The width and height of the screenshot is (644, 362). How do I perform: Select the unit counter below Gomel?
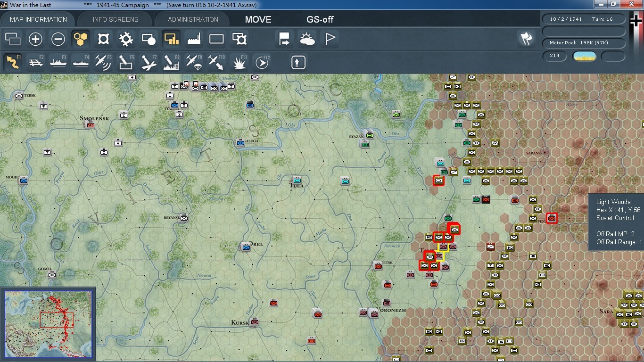(x=52, y=274)
